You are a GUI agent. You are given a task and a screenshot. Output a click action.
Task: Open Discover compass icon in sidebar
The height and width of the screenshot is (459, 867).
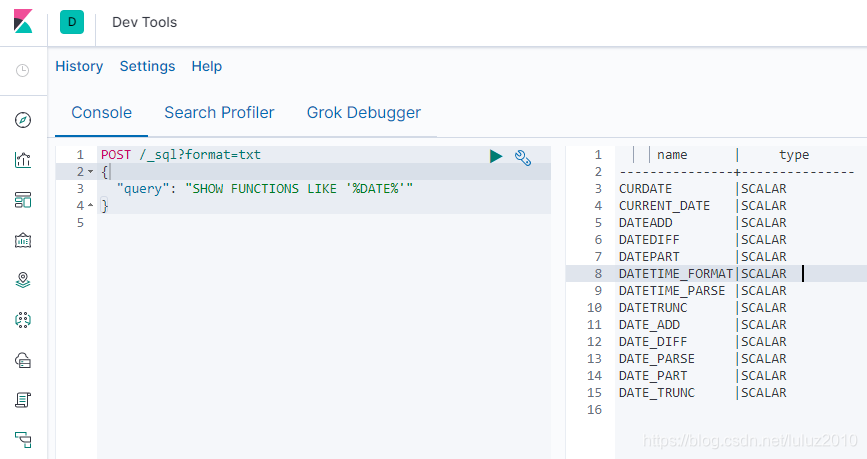click(23, 119)
